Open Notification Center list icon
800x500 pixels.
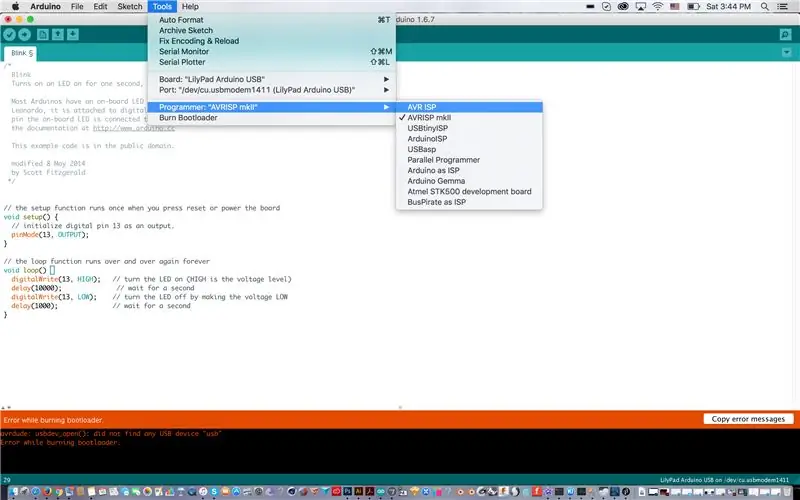782,7
